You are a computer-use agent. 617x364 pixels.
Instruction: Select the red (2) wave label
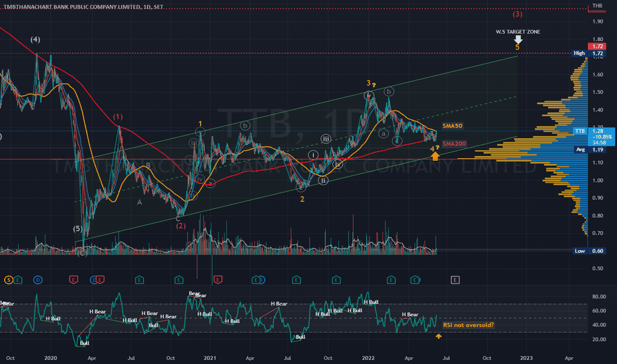click(x=181, y=226)
